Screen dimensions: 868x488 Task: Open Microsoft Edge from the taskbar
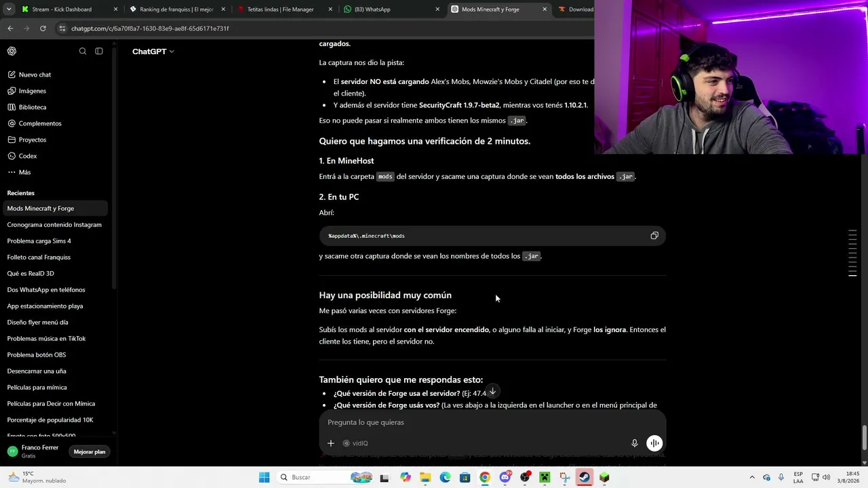pyautogui.click(x=445, y=477)
